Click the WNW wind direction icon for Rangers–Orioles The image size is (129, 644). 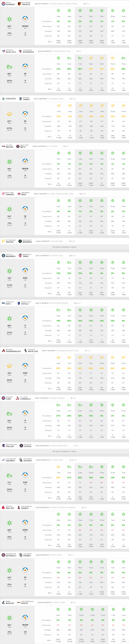(x=25, y=19)
